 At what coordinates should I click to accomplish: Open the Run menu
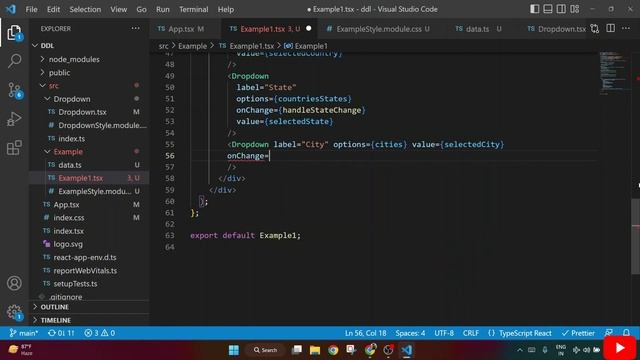coord(162,9)
